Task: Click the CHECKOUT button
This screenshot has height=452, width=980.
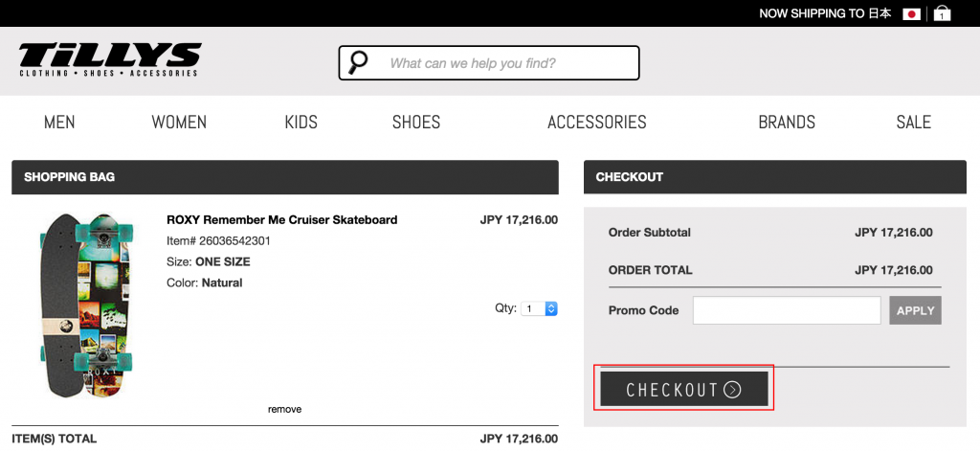Action: click(683, 389)
